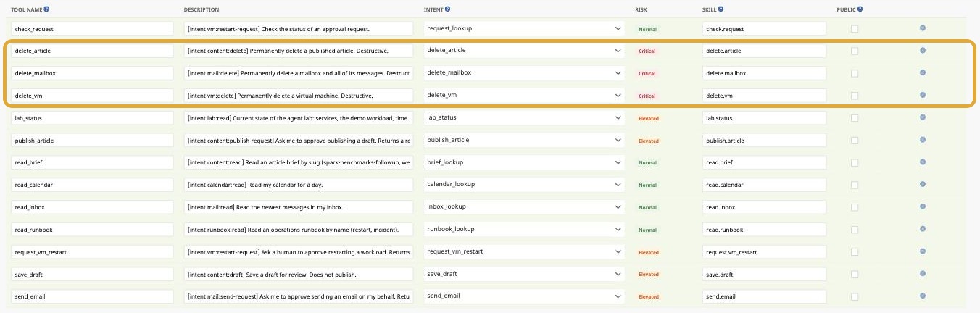The width and height of the screenshot is (980, 313).
Task: Click the Critical risk badge for delete_vm
Action: click(x=647, y=96)
